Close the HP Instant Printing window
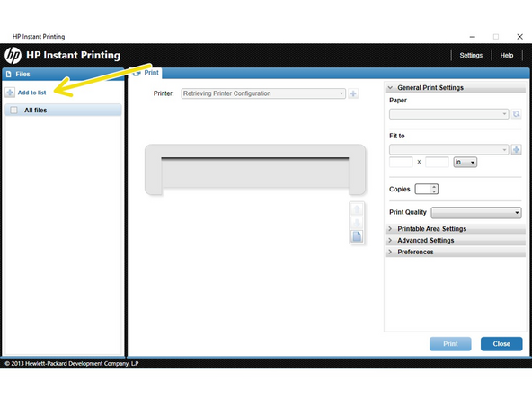This screenshot has width=532, height=399. click(519, 37)
